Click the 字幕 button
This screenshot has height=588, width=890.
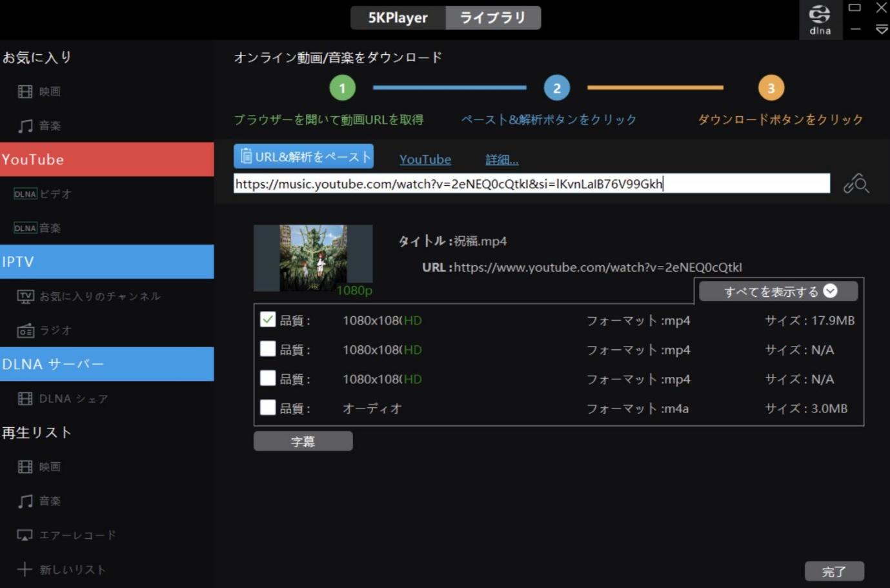click(x=303, y=441)
